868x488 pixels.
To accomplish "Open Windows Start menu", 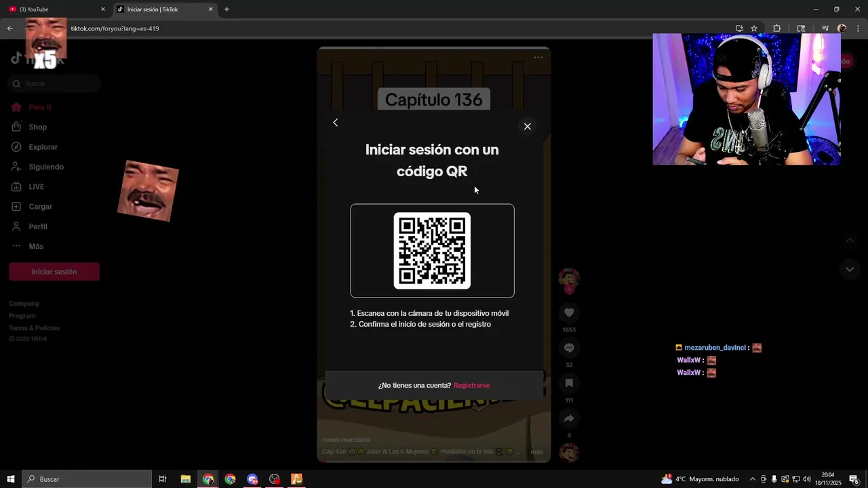I will pyautogui.click(x=11, y=479).
